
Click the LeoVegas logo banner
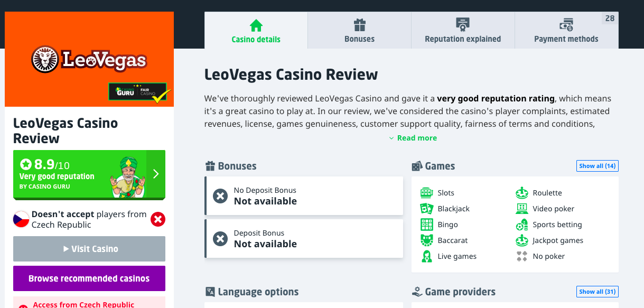coord(89,59)
